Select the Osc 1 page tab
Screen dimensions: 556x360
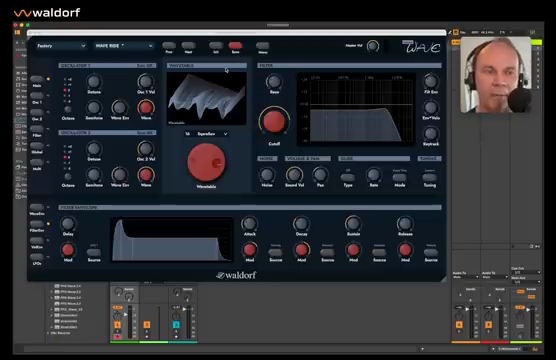point(37,95)
